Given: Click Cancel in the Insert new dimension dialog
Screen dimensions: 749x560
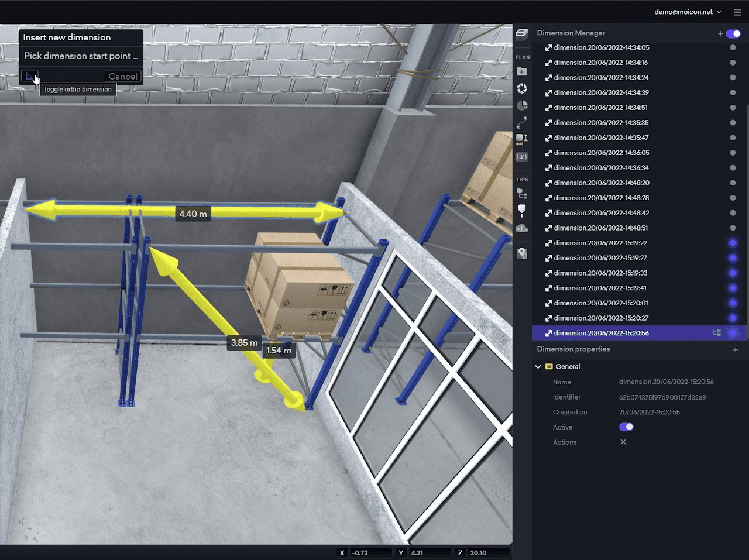Looking at the screenshot, I should click(123, 75).
